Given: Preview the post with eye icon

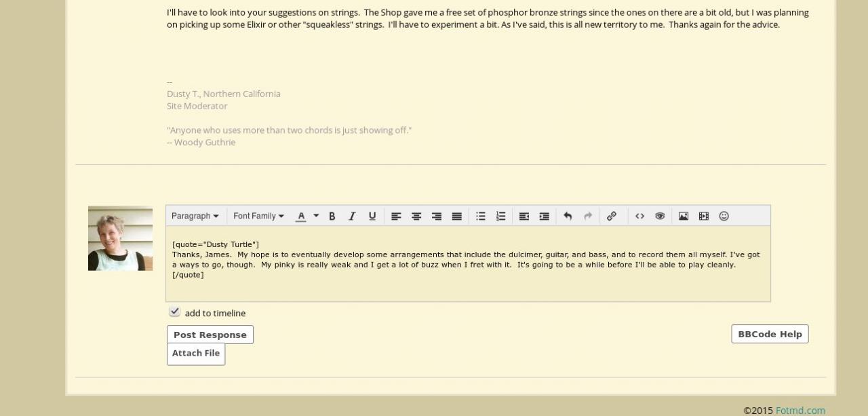Looking at the screenshot, I should tap(660, 216).
